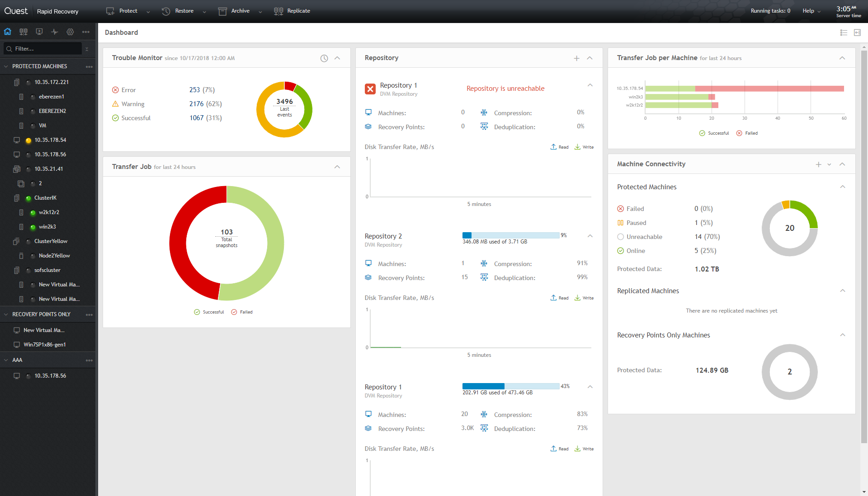Click the Home dashboard icon

click(x=8, y=32)
